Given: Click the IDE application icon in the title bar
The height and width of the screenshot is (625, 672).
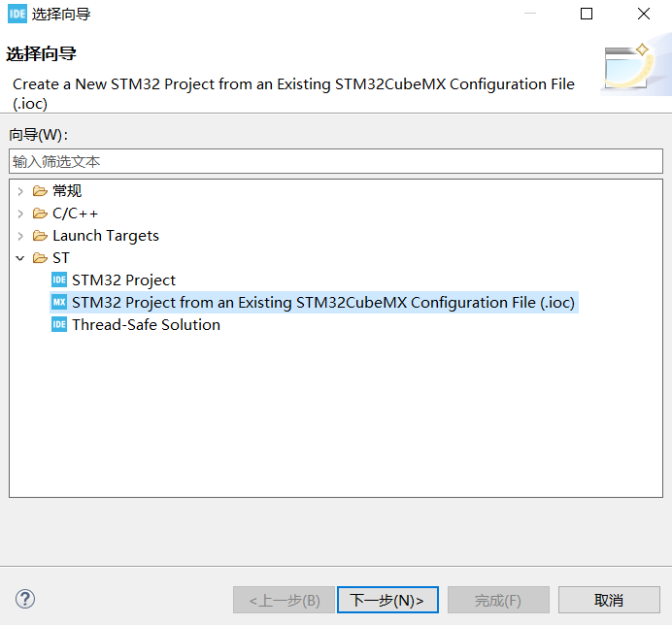Looking at the screenshot, I should [17, 15].
